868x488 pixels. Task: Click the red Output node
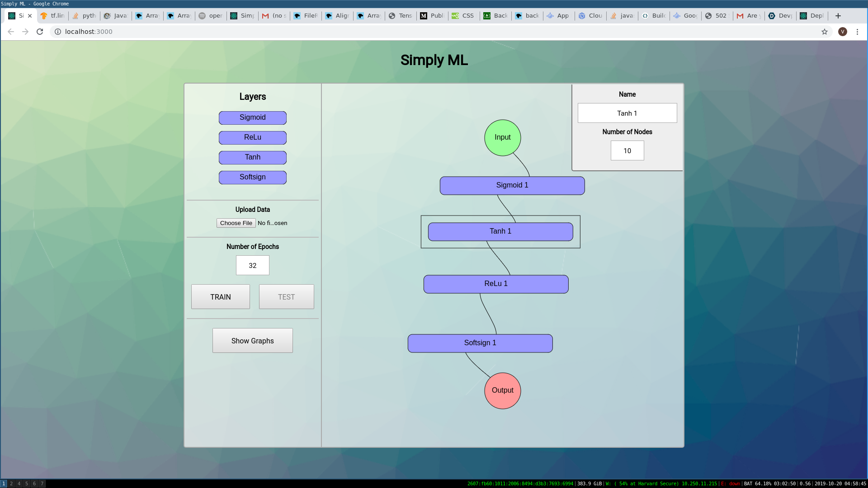502,390
